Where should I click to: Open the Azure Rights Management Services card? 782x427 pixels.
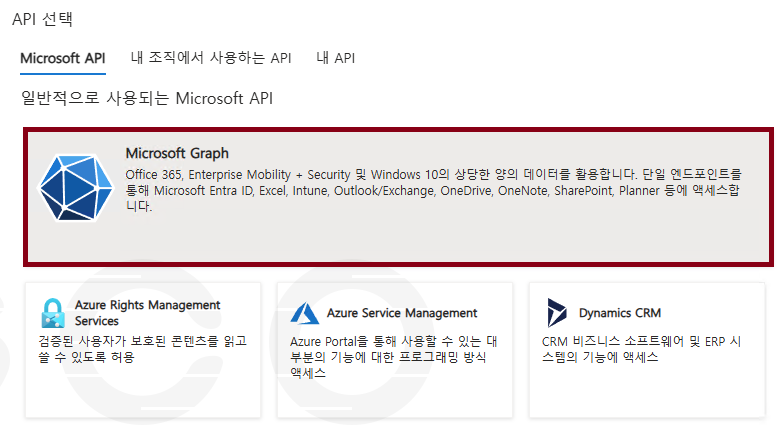click(x=143, y=350)
